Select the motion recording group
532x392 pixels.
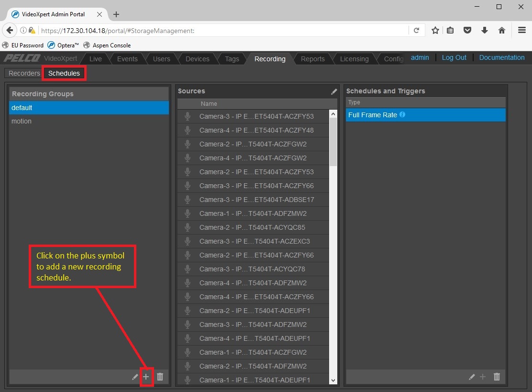click(x=22, y=121)
